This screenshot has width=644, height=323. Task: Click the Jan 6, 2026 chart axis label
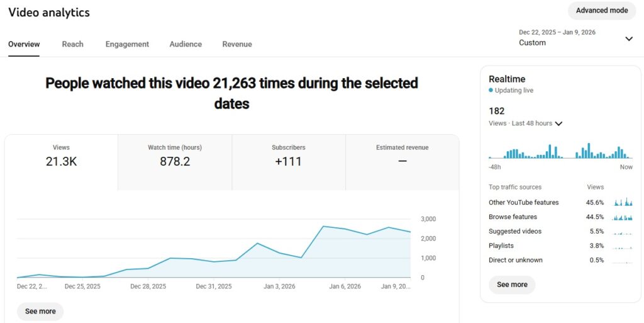(345, 286)
